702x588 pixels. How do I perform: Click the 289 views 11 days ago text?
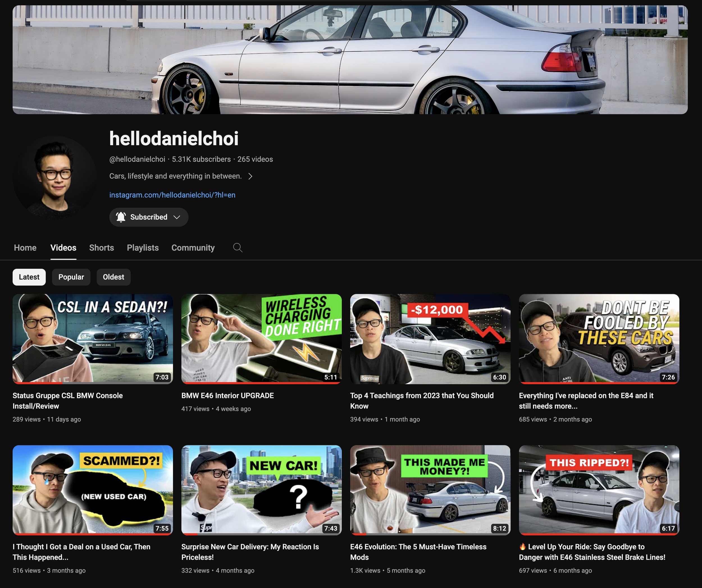47,419
